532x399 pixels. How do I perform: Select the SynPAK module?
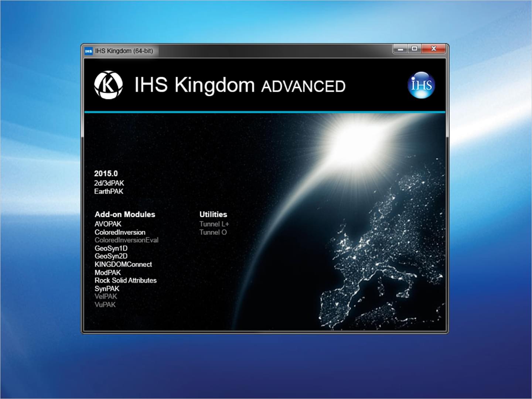click(x=107, y=289)
